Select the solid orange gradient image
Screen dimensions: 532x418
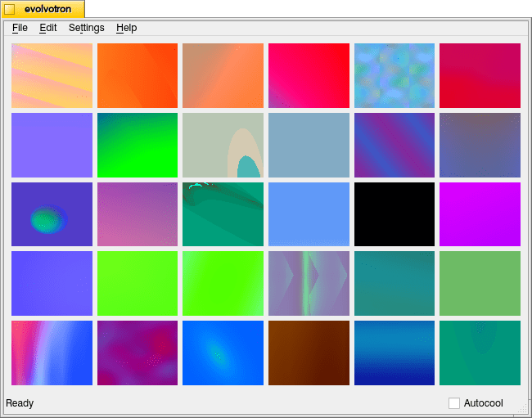pos(138,75)
